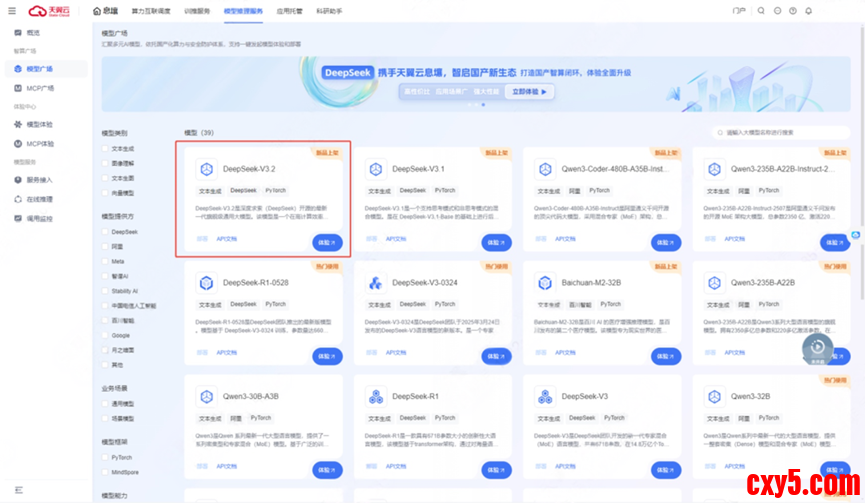Click the DeepSeek-V3 model icon
This screenshot has height=503, width=865.
click(x=545, y=397)
